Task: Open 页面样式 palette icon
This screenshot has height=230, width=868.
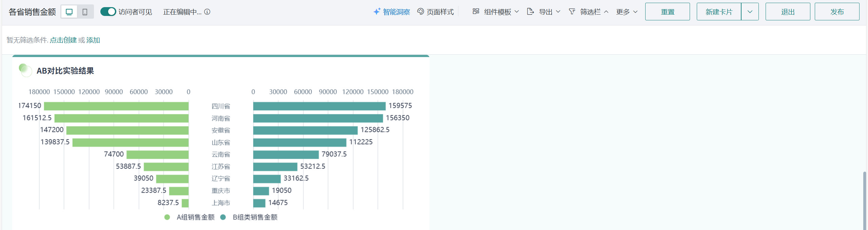Action: [420, 12]
